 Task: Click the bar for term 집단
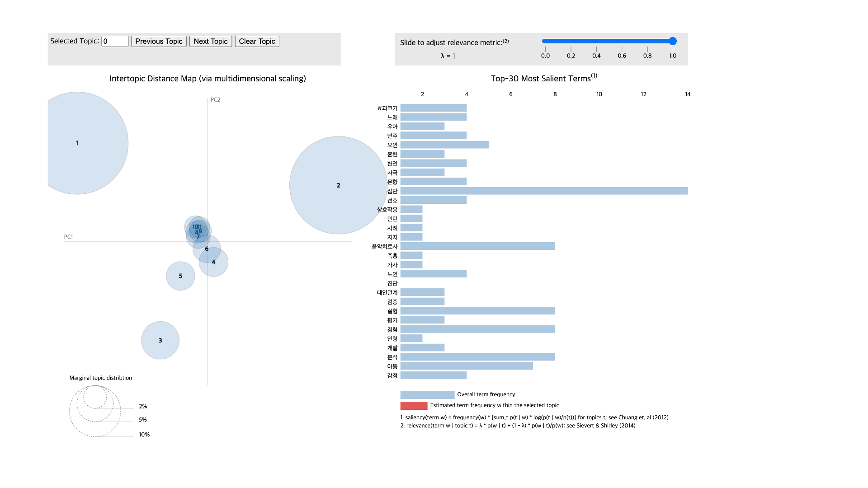(x=544, y=191)
